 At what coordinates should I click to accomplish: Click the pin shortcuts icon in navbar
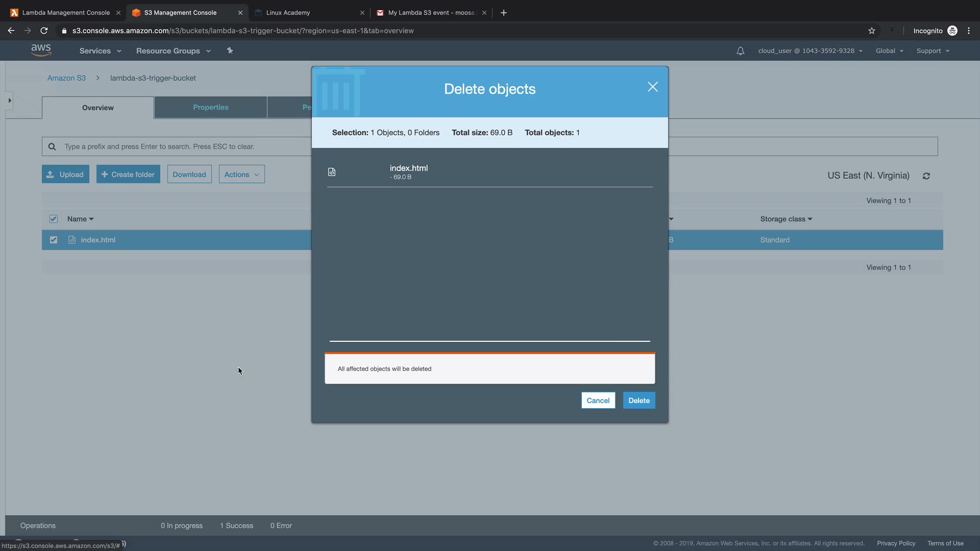230,51
